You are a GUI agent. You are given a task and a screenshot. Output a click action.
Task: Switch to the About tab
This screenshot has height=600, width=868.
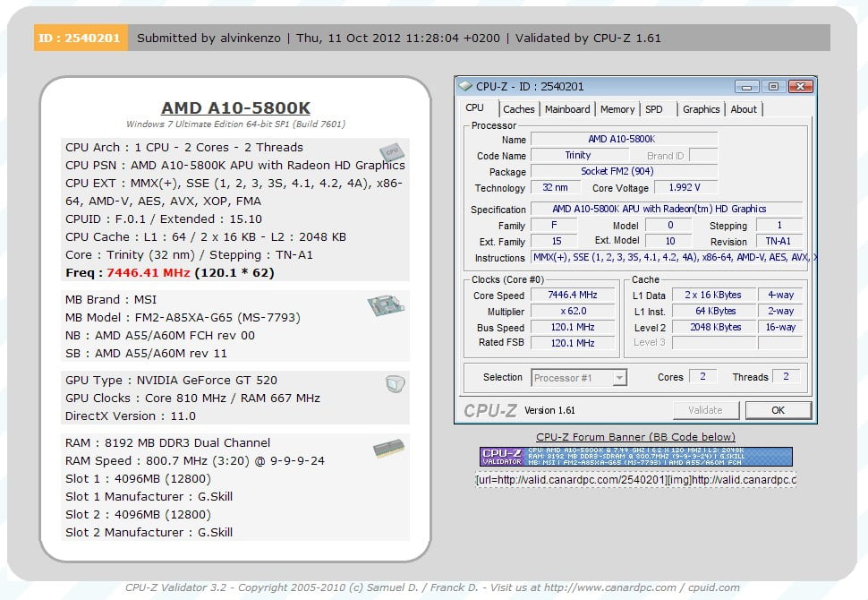pyautogui.click(x=744, y=109)
